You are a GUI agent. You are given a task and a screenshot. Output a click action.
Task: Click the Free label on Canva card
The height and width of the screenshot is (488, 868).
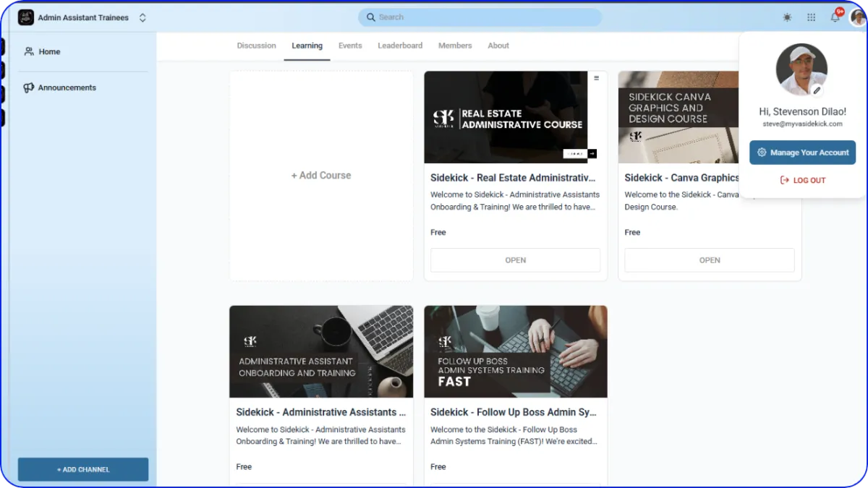(x=632, y=233)
